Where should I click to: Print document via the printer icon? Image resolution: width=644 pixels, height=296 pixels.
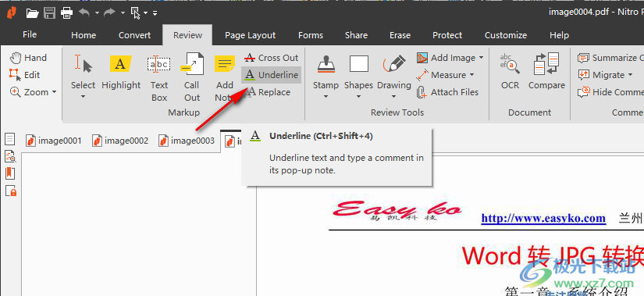pyautogui.click(x=66, y=13)
